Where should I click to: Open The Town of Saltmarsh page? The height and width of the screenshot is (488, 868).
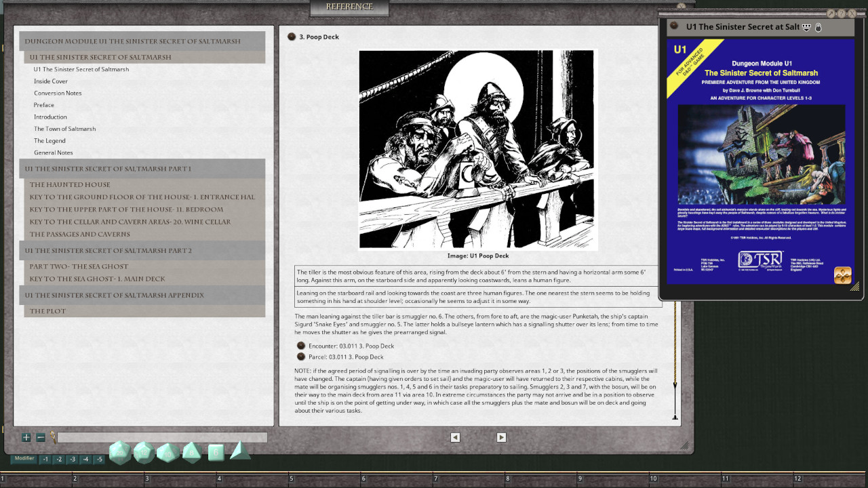point(64,129)
